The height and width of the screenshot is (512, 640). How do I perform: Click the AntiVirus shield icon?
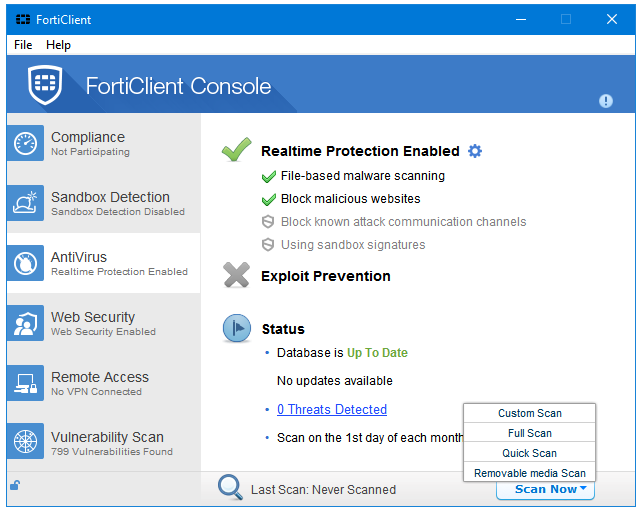pyautogui.click(x=25, y=264)
